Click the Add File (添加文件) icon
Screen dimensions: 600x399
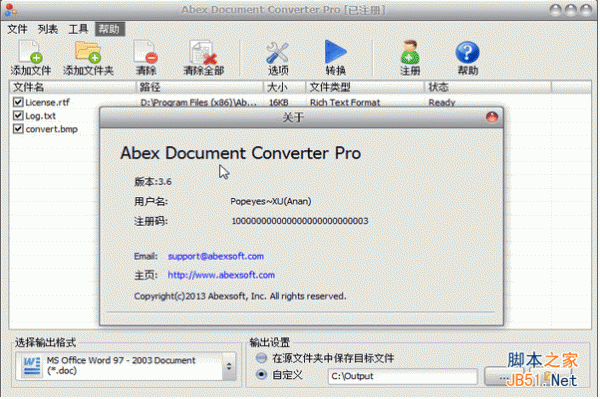[x=31, y=52]
